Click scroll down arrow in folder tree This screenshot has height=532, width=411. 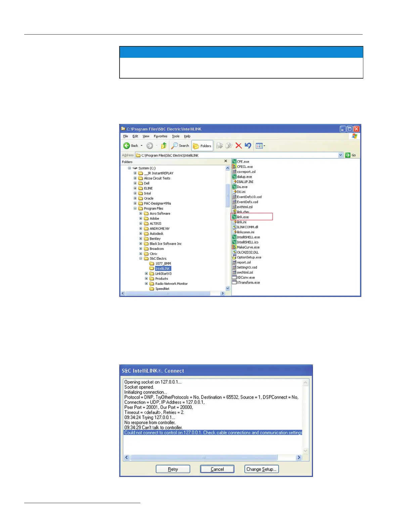pyautogui.click(x=228, y=289)
